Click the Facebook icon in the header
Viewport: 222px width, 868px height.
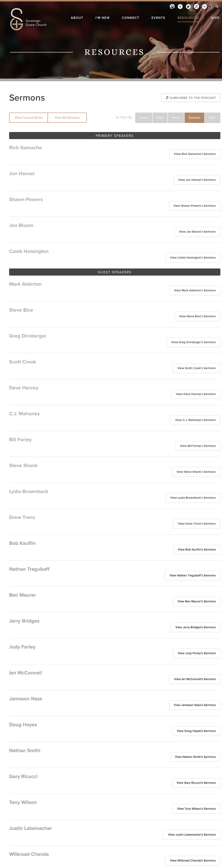180,6
